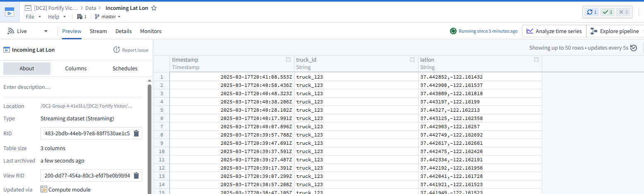Open the truck_id column filter menu
The height and width of the screenshot is (194, 644).
click(x=412, y=60)
